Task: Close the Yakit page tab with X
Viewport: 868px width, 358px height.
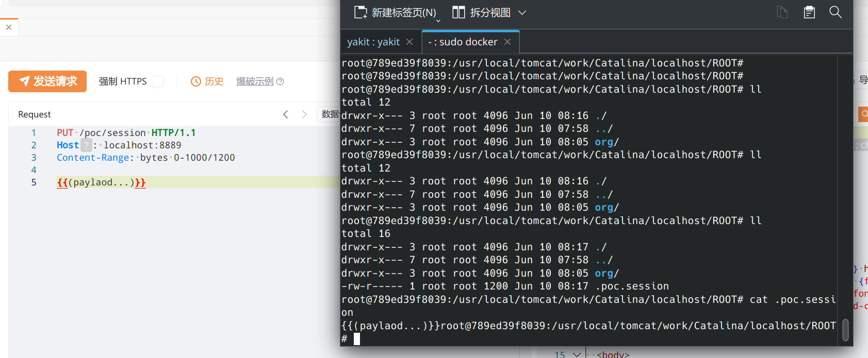Action: tap(9, 27)
